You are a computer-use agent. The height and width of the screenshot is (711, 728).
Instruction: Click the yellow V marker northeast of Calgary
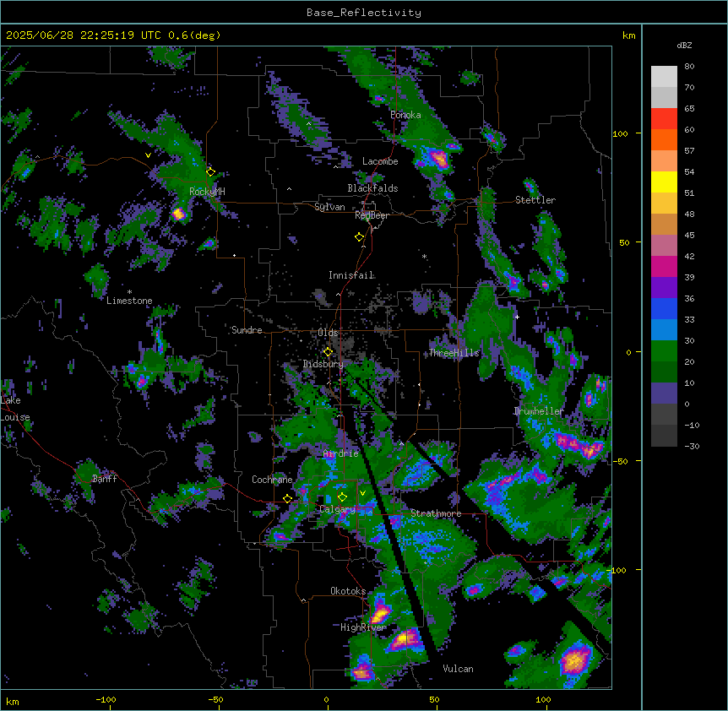click(362, 493)
